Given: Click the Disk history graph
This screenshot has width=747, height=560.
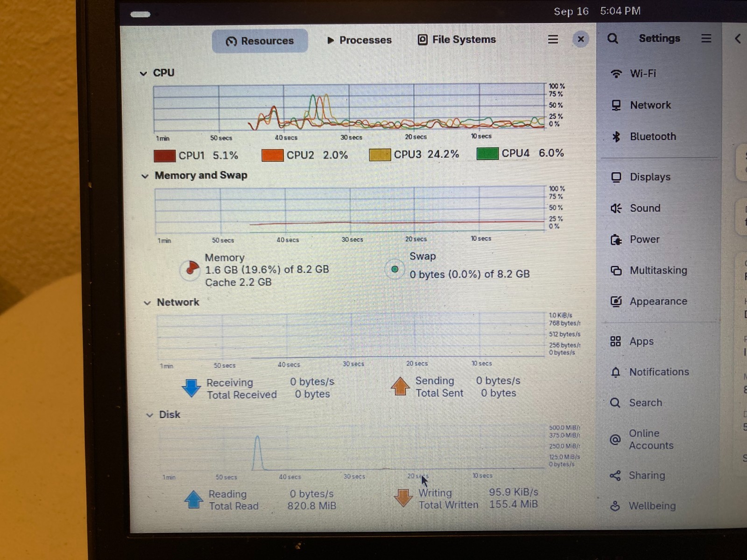Looking at the screenshot, I should coord(352,449).
